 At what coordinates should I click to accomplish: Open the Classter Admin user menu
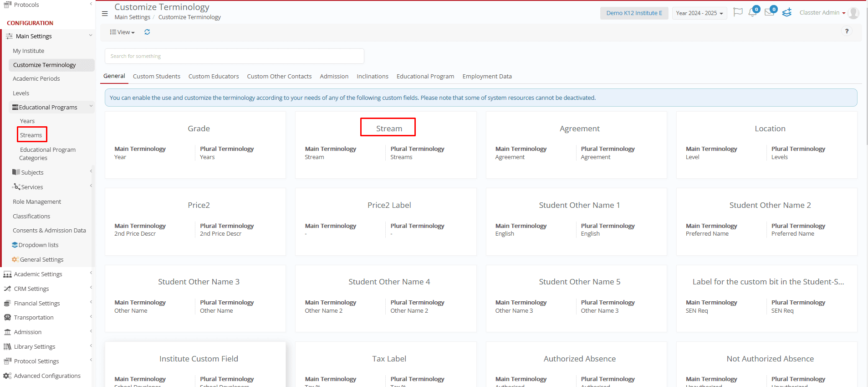click(x=822, y=13)
